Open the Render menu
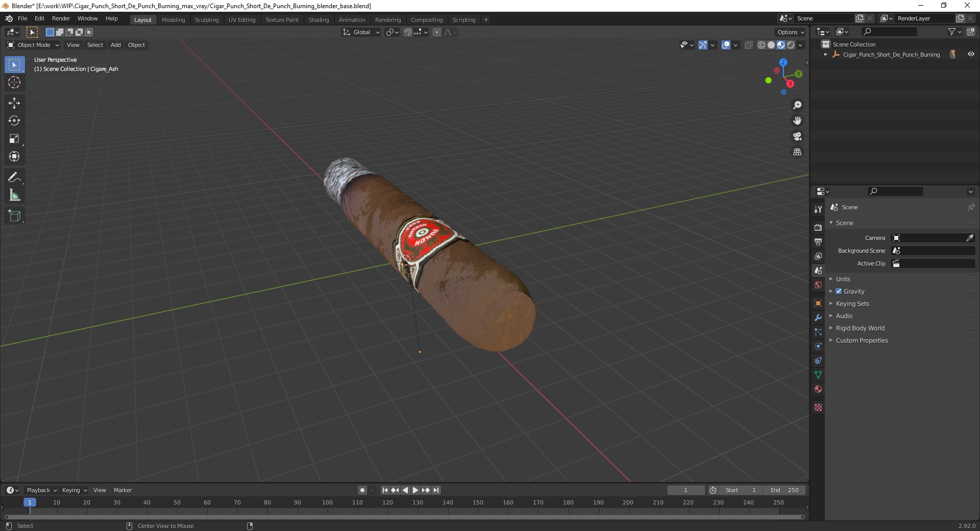 [61, 18]
